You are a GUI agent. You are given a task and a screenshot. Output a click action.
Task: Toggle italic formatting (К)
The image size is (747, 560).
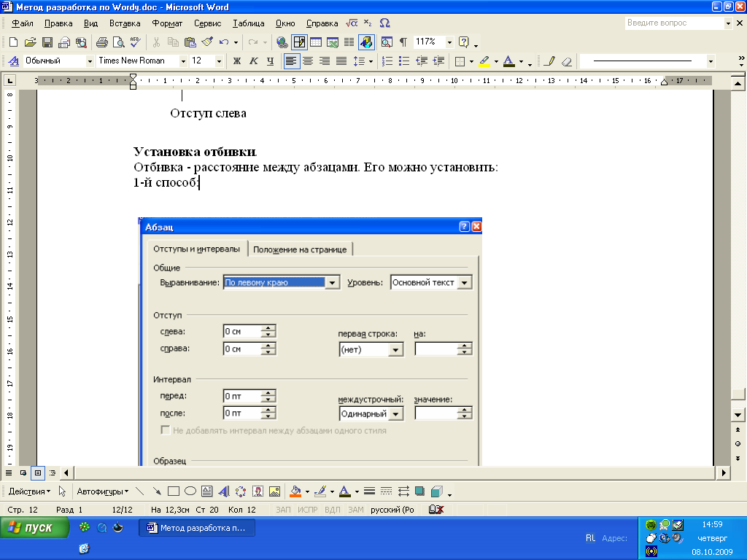253,61
